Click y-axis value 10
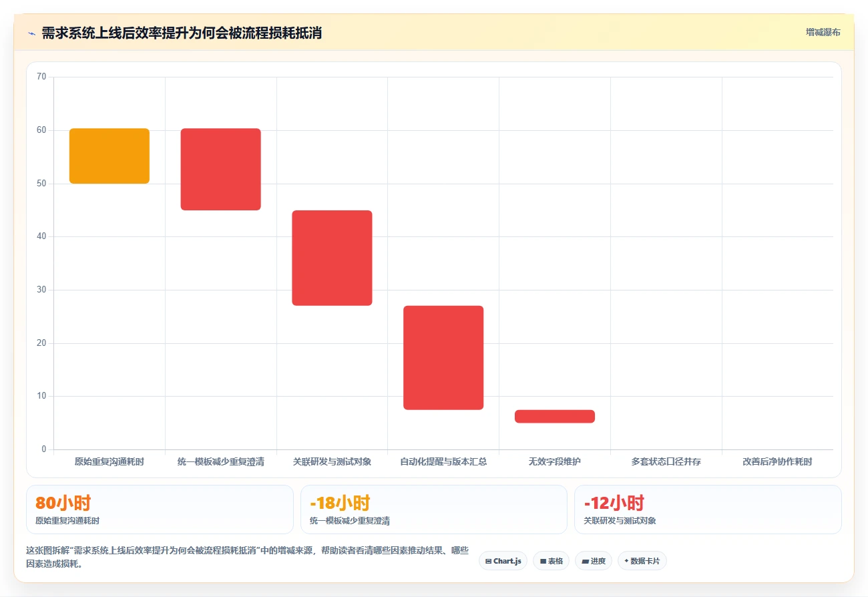 pyautogui.click(x=41, y=396)
